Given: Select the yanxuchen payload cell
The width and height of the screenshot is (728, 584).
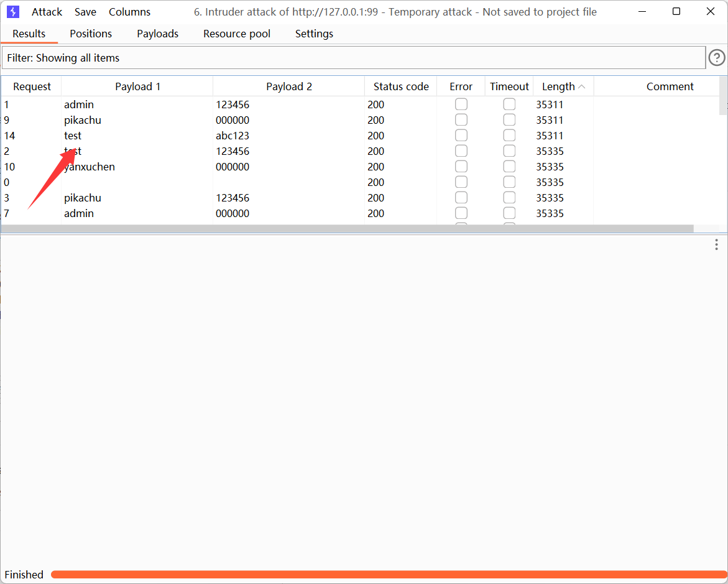Looking at the screenshot, I should point(90,167).
